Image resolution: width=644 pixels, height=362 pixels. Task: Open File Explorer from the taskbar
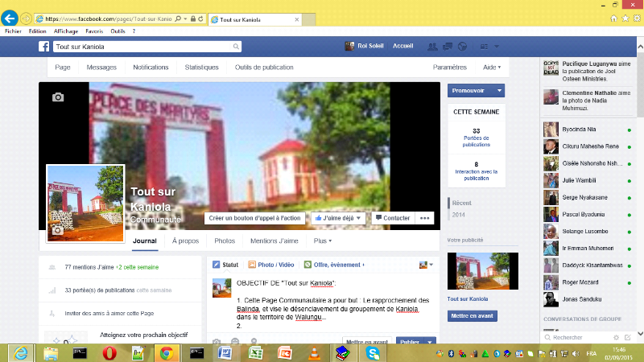[x=51, y=353]
